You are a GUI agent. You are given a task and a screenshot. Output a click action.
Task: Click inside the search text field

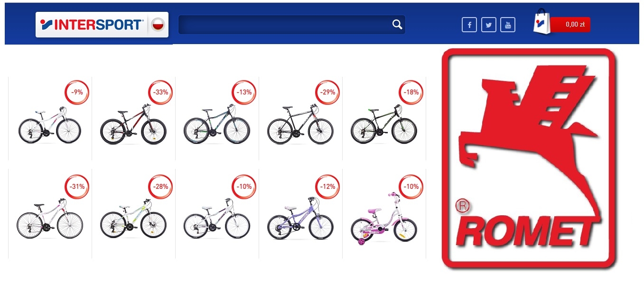[x=285, y=25]
